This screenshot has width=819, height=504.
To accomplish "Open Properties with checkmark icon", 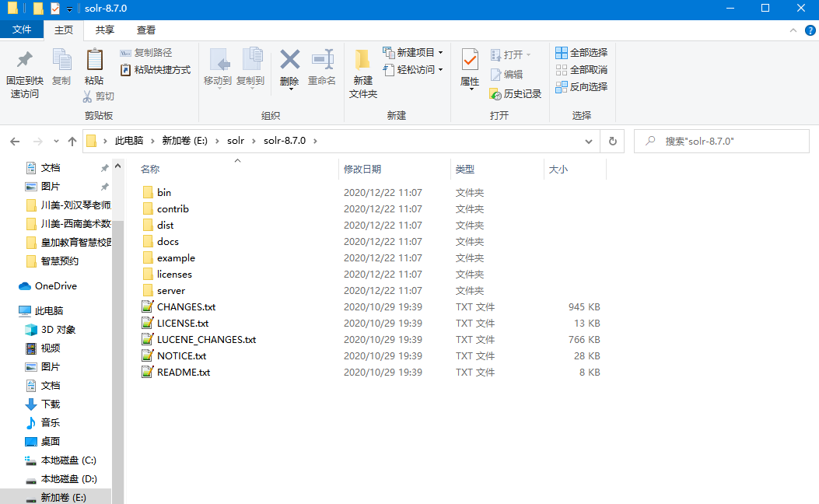I will tap(470, 68).
